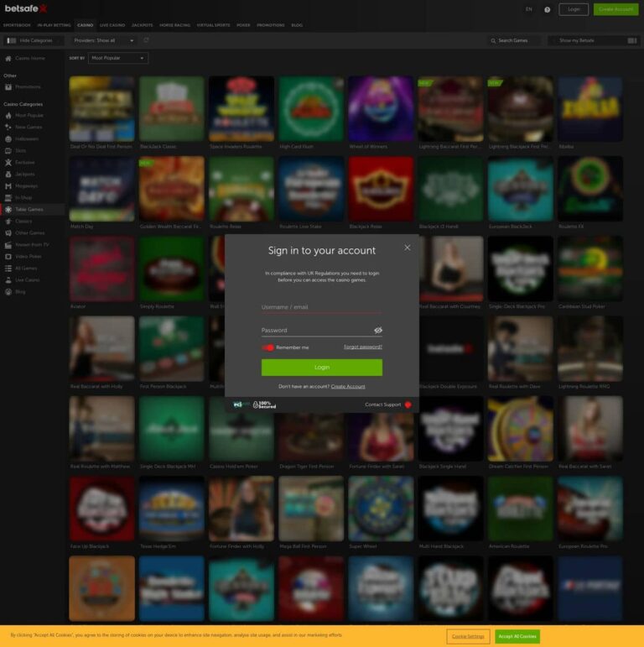Image resolution: width=644 pixels, height=647 pixels.
Task: Click the green Create Account header button
Action: tap(616, 9)
